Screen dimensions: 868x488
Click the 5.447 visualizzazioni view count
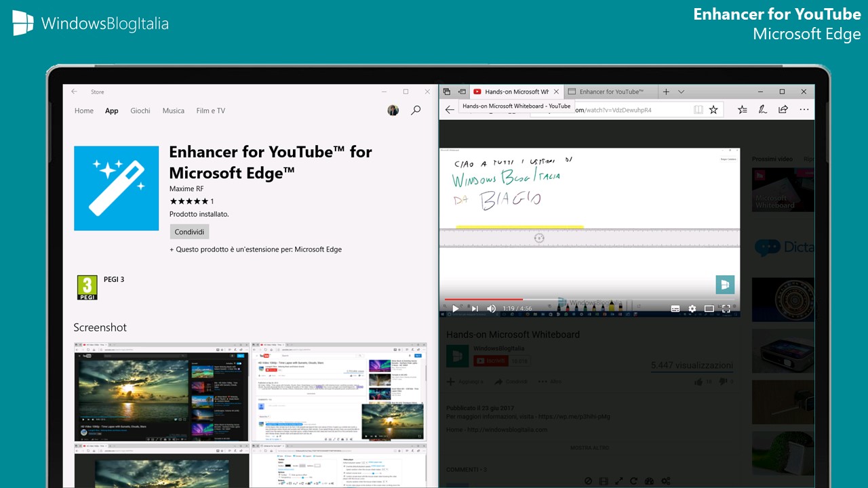click(692, 365)
